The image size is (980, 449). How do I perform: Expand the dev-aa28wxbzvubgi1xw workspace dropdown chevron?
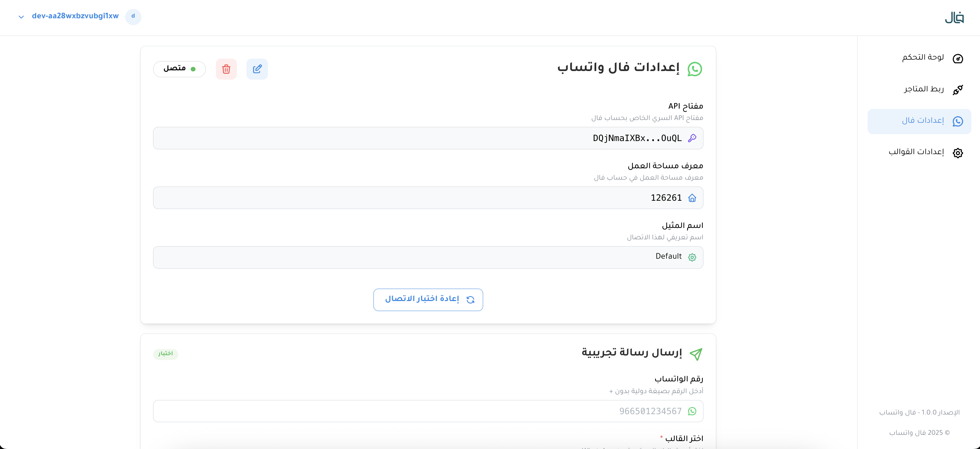pos(21,17)
